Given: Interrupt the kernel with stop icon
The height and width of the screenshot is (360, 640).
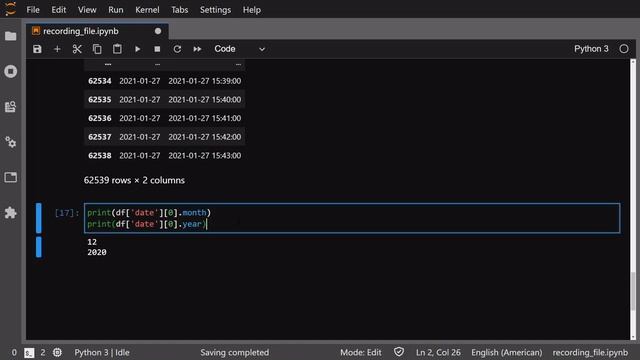Looking at the screenshot, I should [157, 49].
